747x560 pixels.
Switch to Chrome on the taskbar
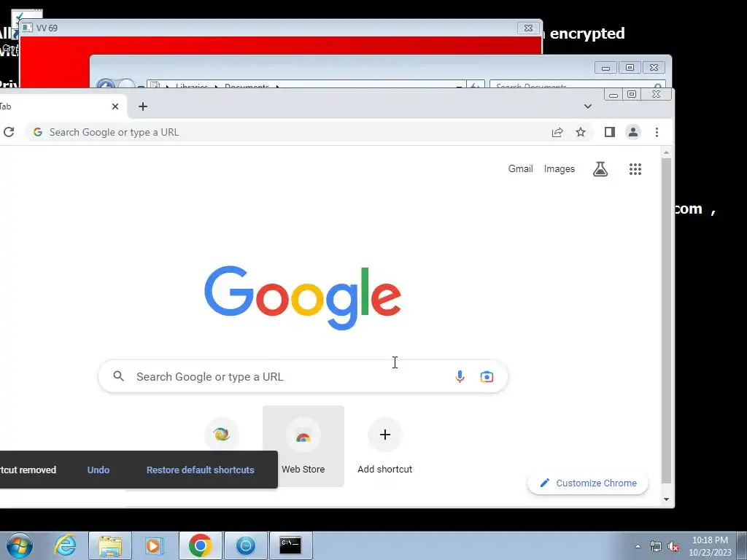click(x=200, y=545)
